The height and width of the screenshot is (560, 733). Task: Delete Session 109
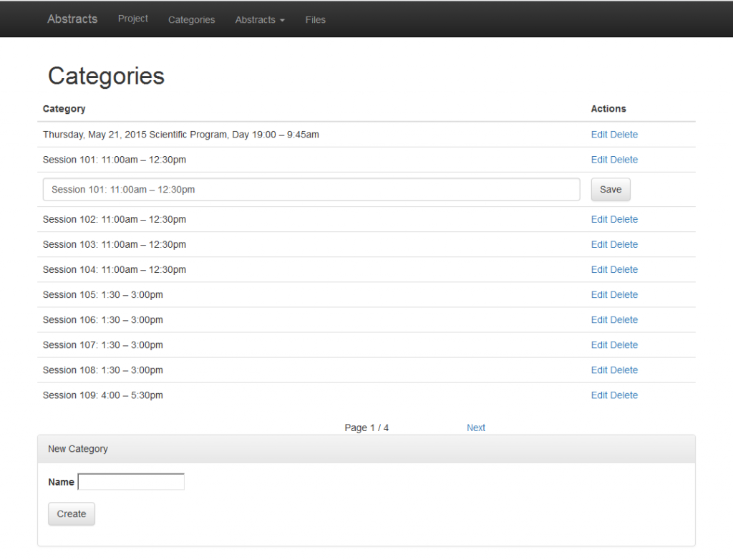(x=623, y=395)
